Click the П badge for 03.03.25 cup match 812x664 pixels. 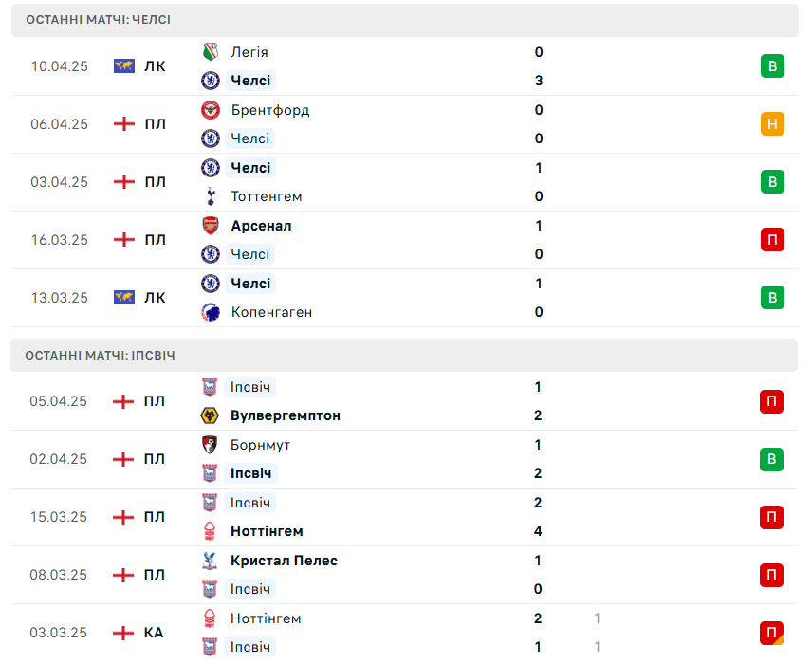pyautogui.click(x=771, y=633)
